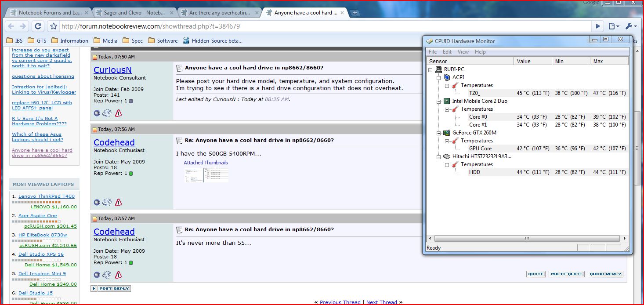Click the post icon beside Today, 07:50 AM

[x=94, y=57]
